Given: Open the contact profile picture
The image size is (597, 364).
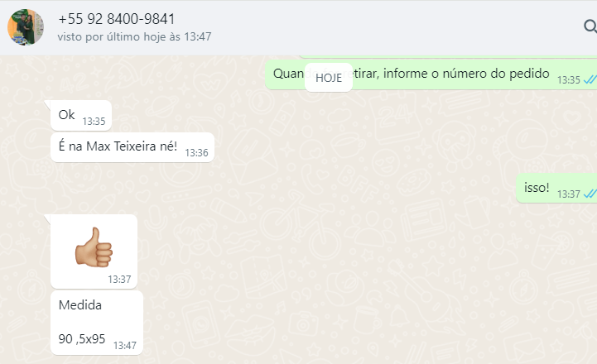Looking at the screenshot, I should click(26, 27).
